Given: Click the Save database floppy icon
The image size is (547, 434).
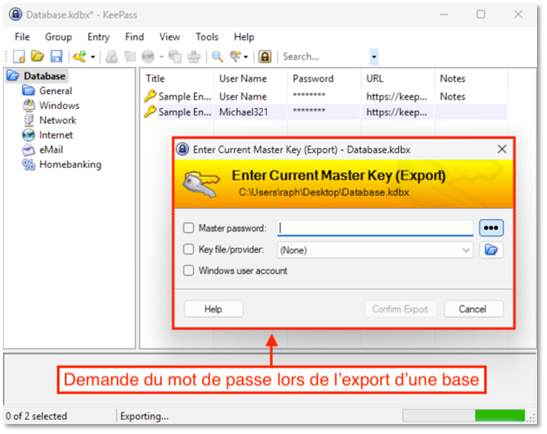Looking at the screenshot, I should click(56, 56).
